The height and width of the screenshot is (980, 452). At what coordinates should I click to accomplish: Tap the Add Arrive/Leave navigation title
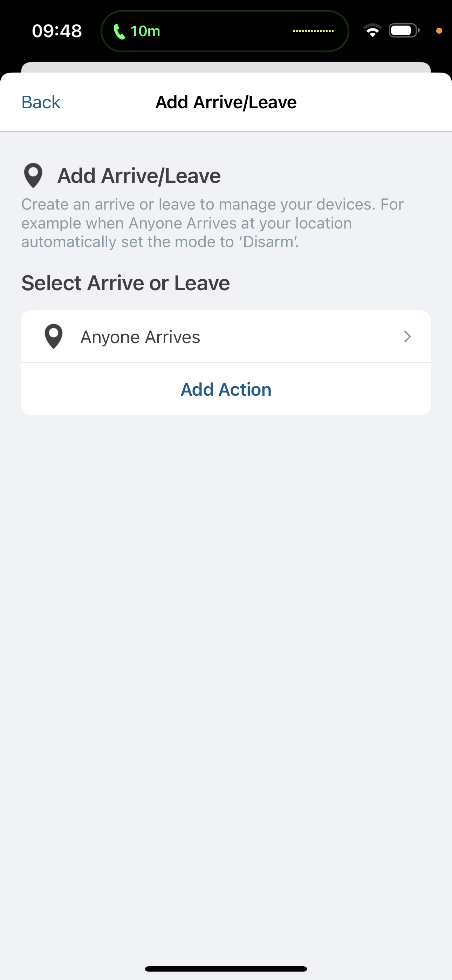tap(226, 102)
